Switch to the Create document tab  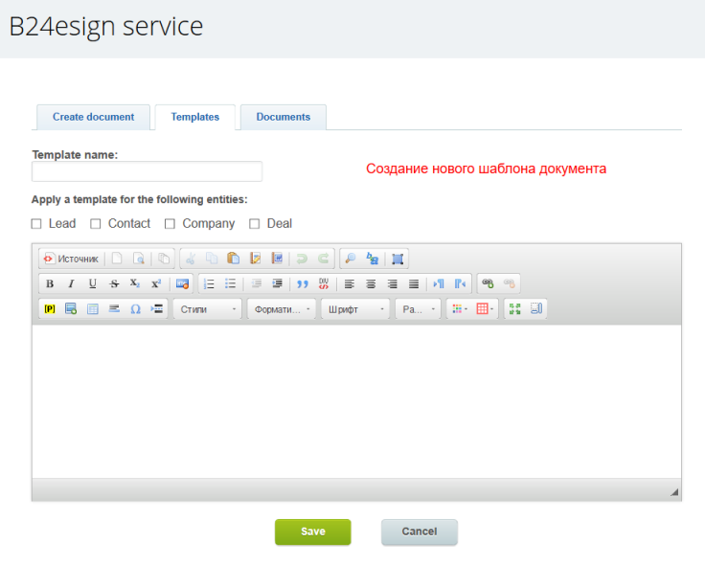pos(94,118)
